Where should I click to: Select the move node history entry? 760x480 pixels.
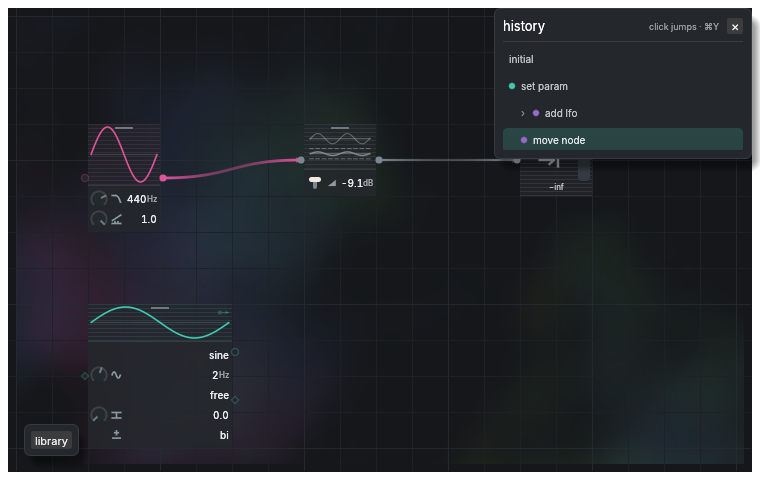tap(623, 140)
